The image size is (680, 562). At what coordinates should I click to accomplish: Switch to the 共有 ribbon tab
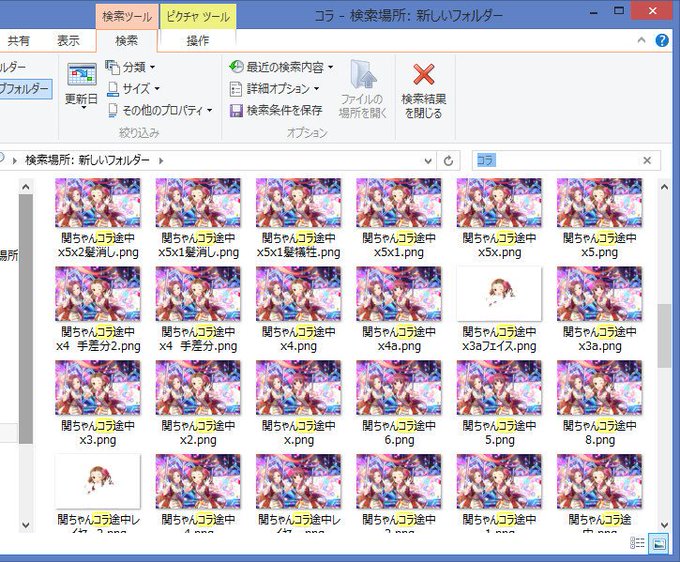click(19, 41)
